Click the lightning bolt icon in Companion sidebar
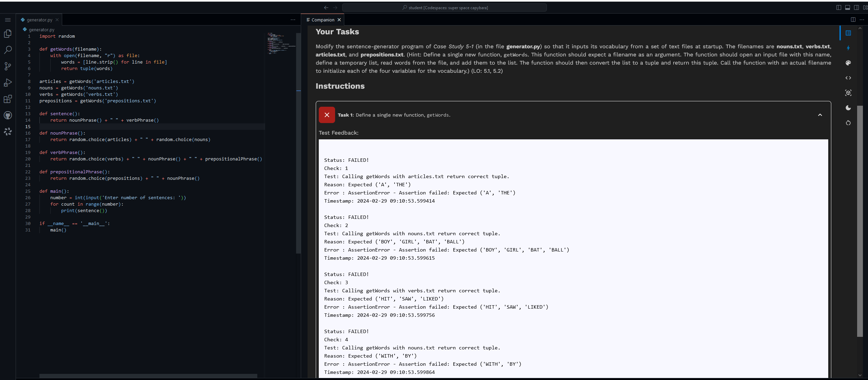The image size is (868, 380). [x=848, y=48]
